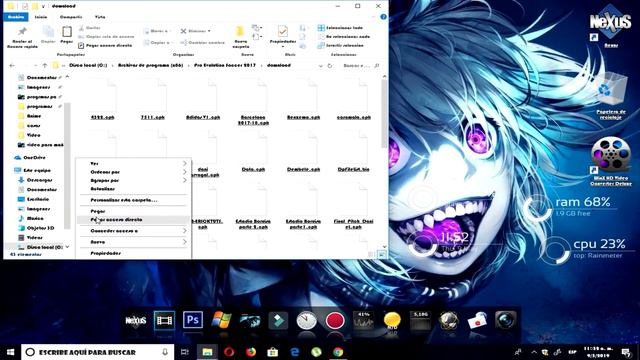Click the Copiar icon in the ribbon
Image resolution: width=640 pixels, height=360 pixels.
[48, 31]
